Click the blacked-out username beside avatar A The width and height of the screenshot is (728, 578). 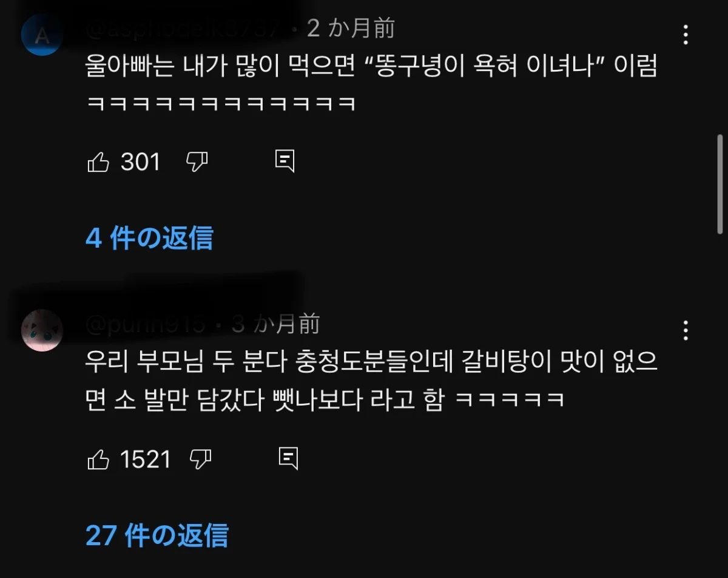[x=182, y=29]
